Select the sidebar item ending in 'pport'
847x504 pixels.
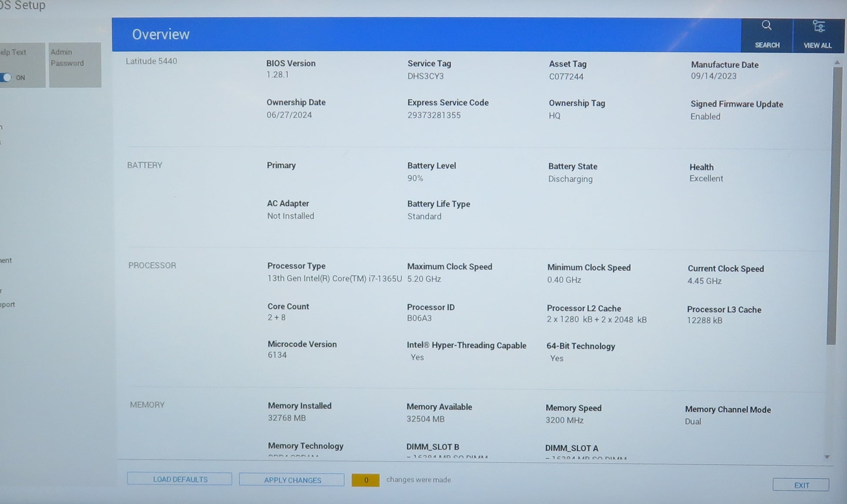(7, 305)
